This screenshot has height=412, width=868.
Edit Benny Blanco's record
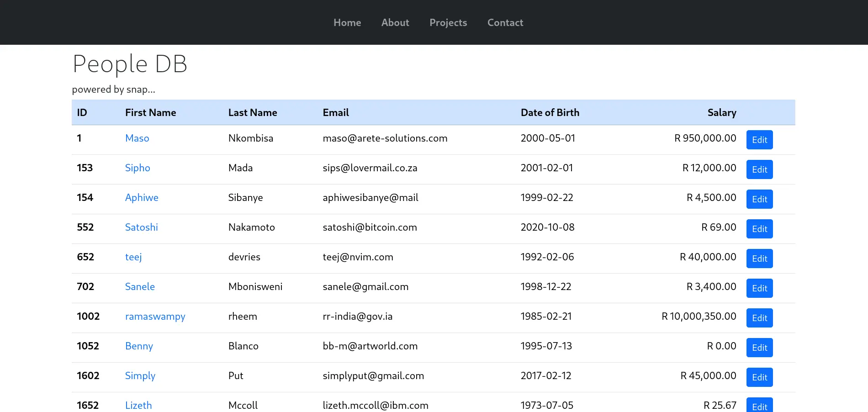pos(759,348)
